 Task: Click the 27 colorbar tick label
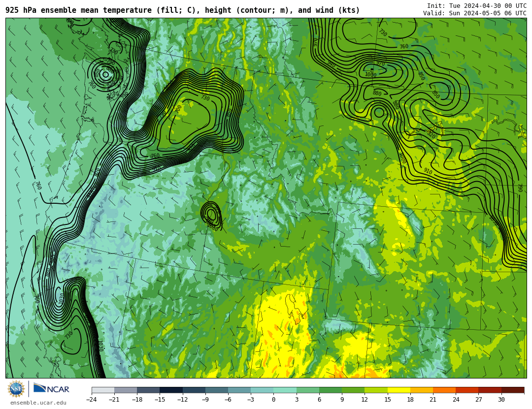[478, 400]
